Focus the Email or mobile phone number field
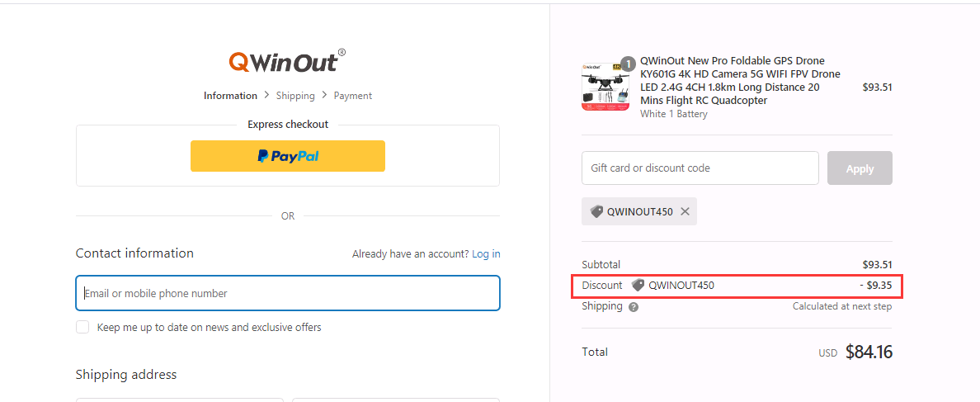 [288, 293]
